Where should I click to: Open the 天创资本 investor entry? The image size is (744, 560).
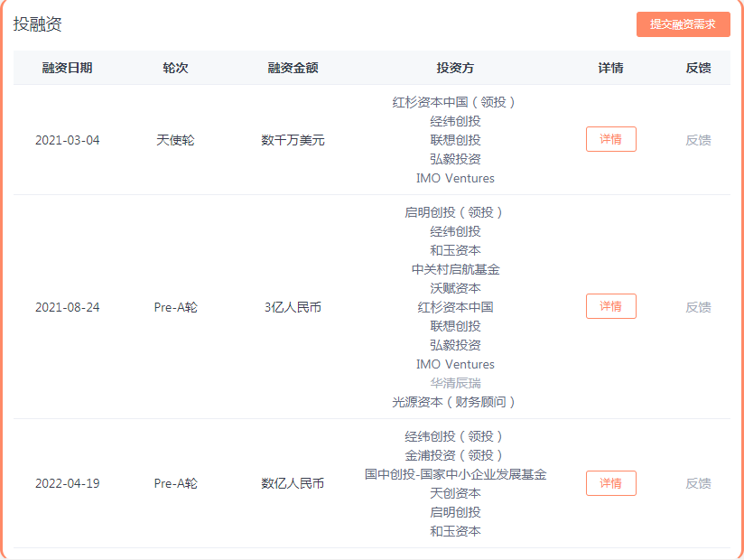[x=455, y=493]
